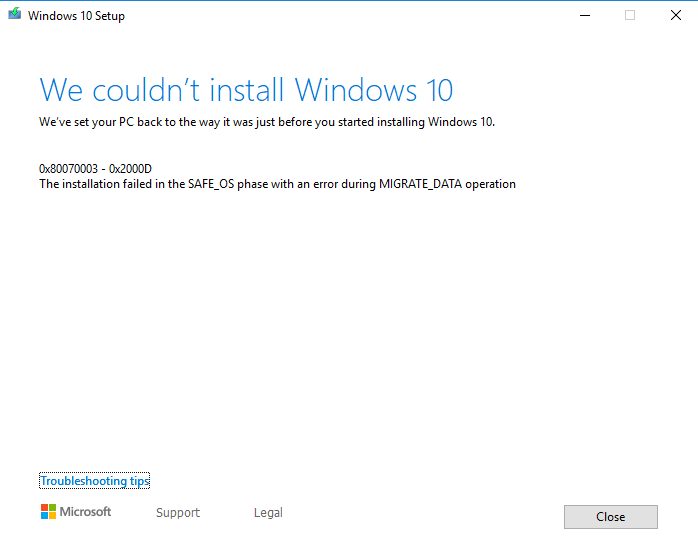This screenshot has width=698, height=553.
Task: Close the setup window with the X
Action: click(676, 16)
